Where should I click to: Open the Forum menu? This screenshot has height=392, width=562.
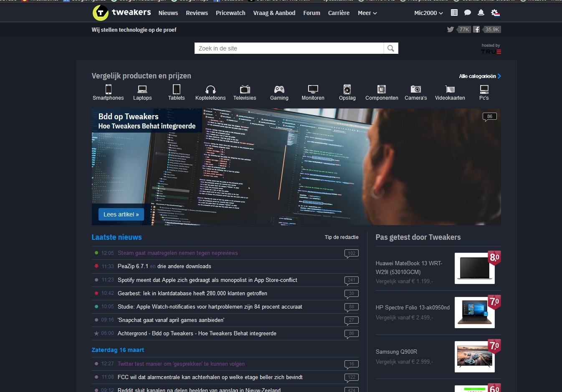click(312, 13)
